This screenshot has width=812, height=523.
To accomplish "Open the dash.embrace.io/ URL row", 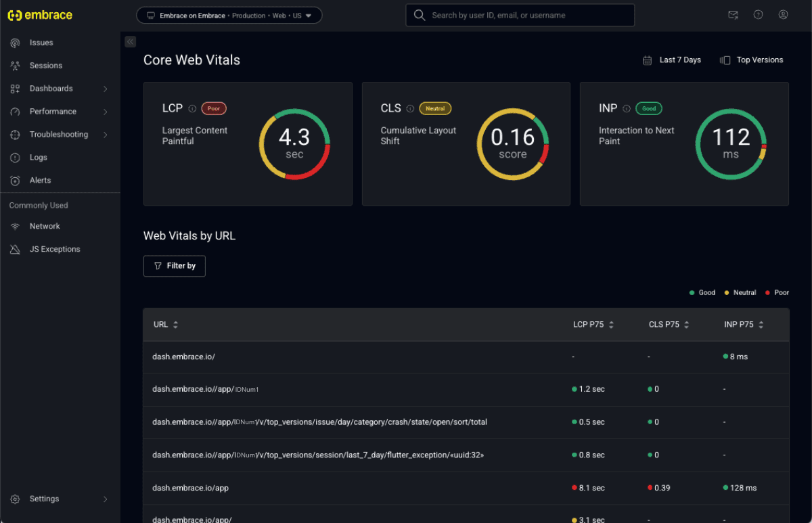I will click(x=466, y=357).
